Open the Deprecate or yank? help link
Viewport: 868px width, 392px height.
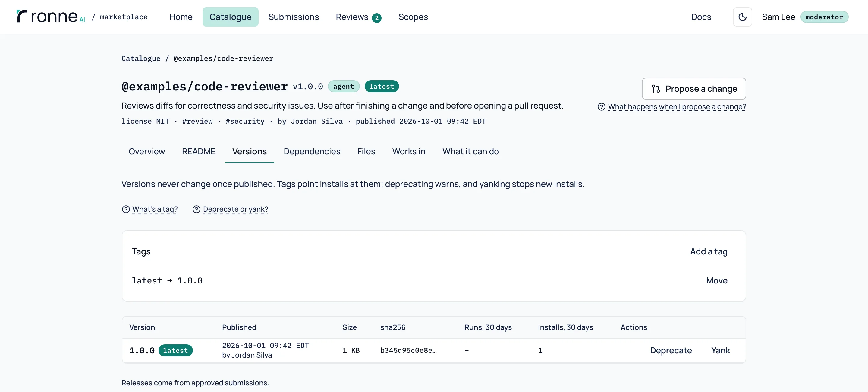[x=235, y=209]
